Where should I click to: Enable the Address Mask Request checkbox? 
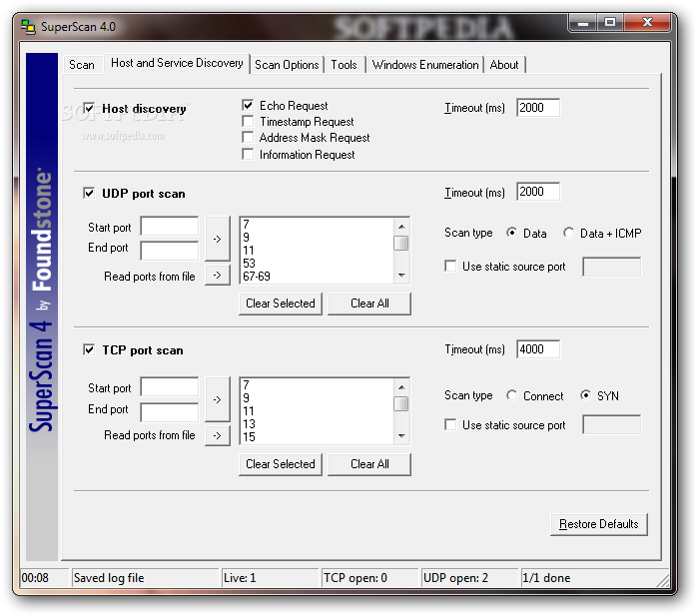coord(248,138)
